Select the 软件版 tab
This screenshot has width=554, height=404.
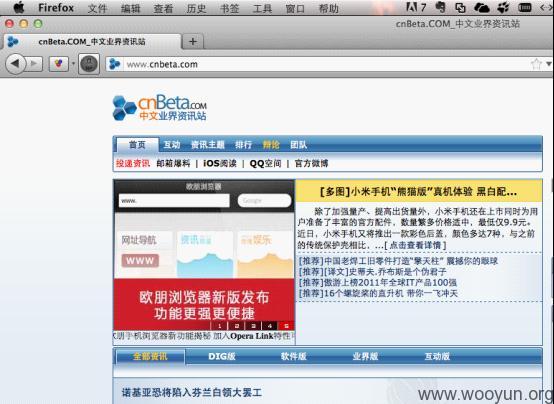(x=294, y=356)
